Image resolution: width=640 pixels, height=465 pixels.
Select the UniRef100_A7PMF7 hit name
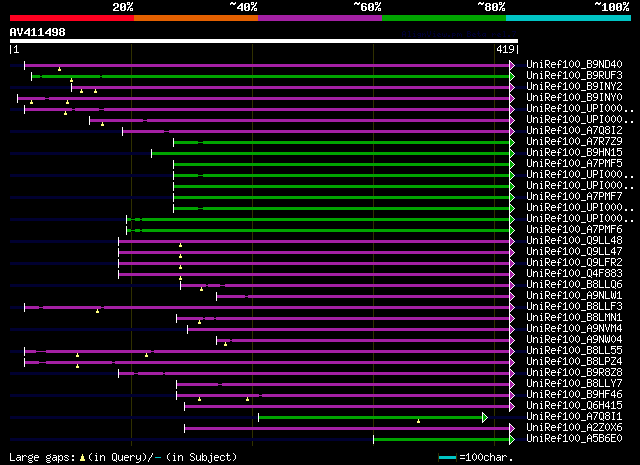click(574, 197)
